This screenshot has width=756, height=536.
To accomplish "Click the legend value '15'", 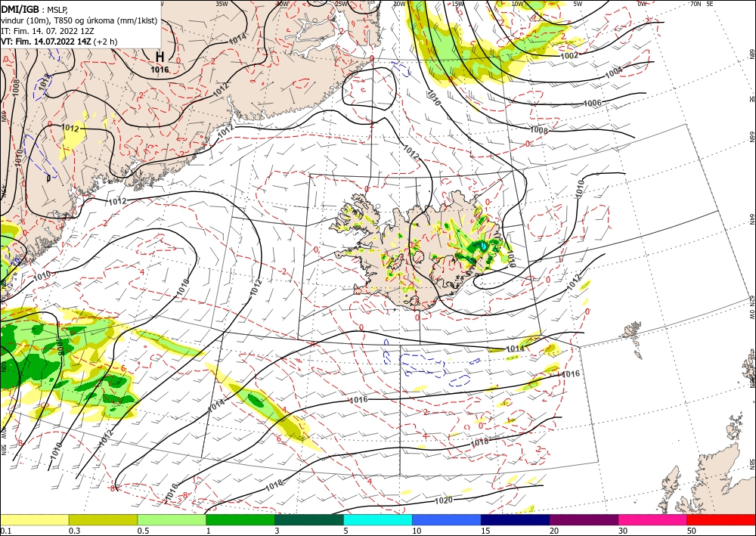I will (x=485, y=531).
